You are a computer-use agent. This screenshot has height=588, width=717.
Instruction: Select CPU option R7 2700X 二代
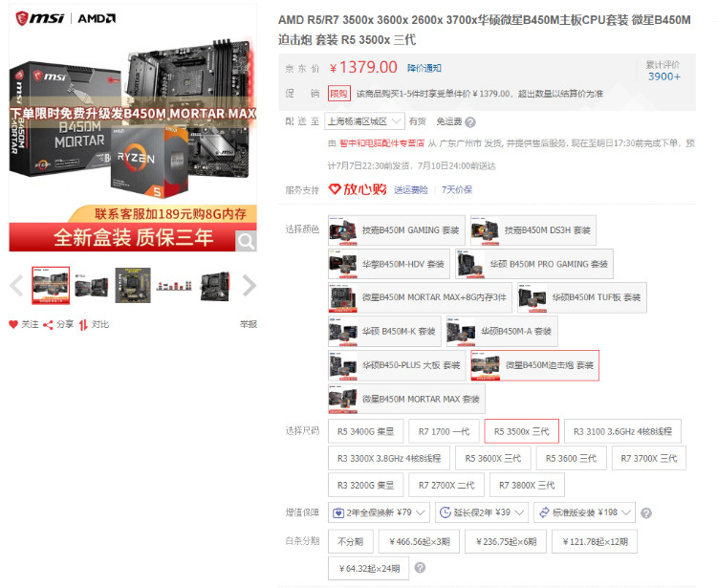click(x=446, y=485)
